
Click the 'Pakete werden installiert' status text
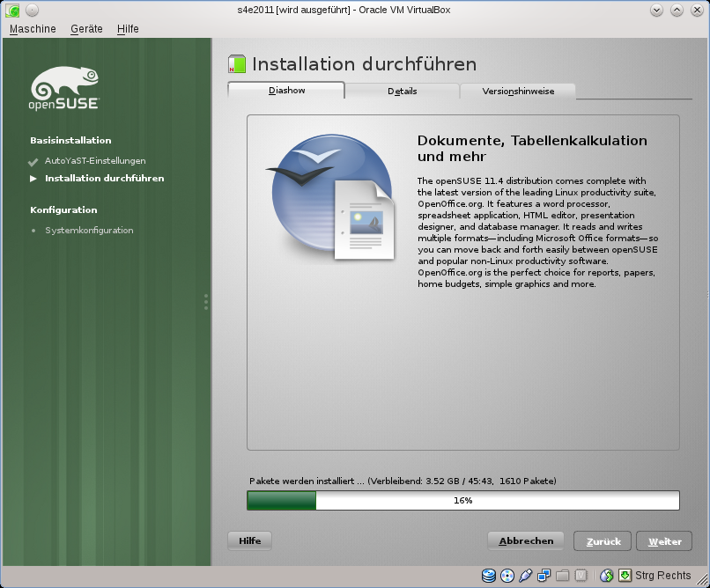pyautogui.click(x=403, y=481)
